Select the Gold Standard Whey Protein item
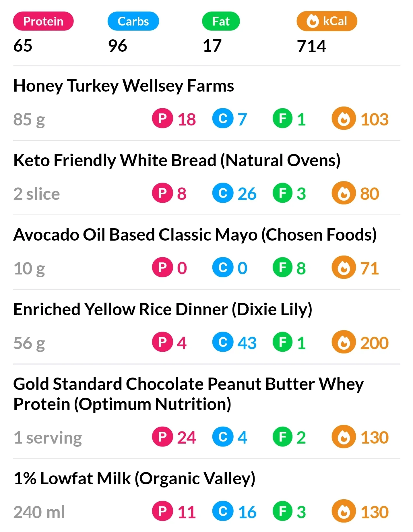The height and width of the screenshot is (532, 413). [x=188, y=394]
